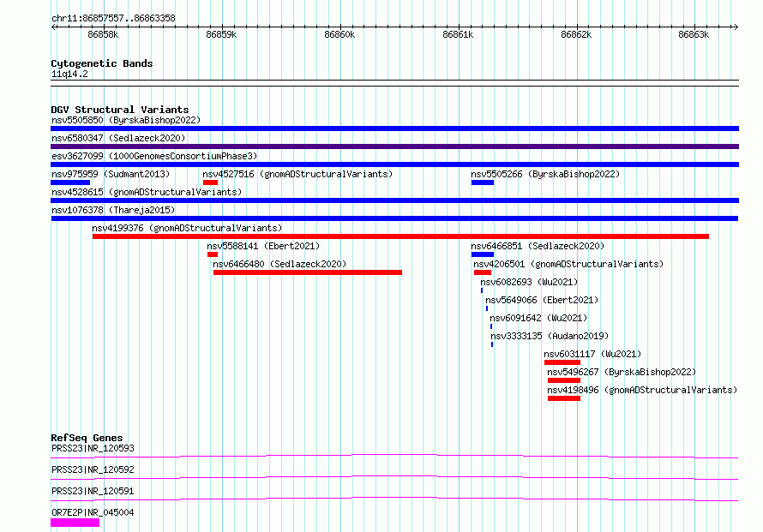Open nsv5505266 (ByrskaBishop2022) label
763x532 pixels.
point(545,174)
